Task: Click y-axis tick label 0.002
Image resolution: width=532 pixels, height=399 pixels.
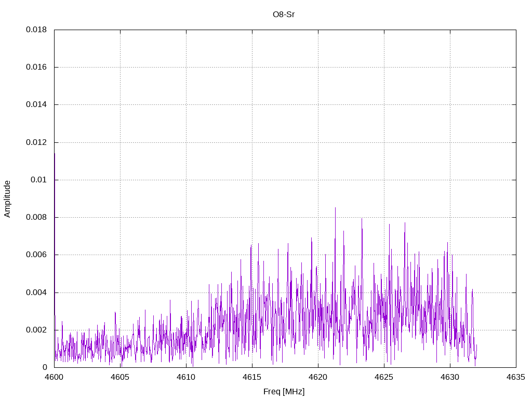Action: [x=36, y=330]
